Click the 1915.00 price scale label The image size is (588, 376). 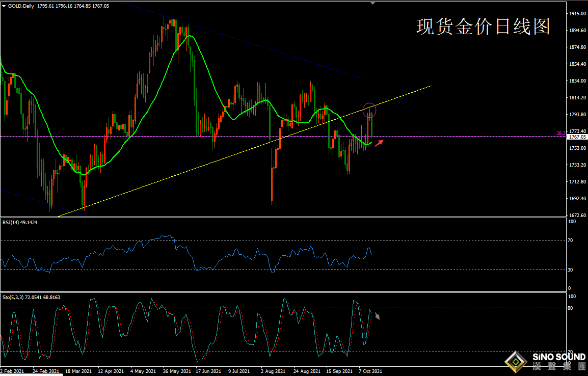(577, 14)
